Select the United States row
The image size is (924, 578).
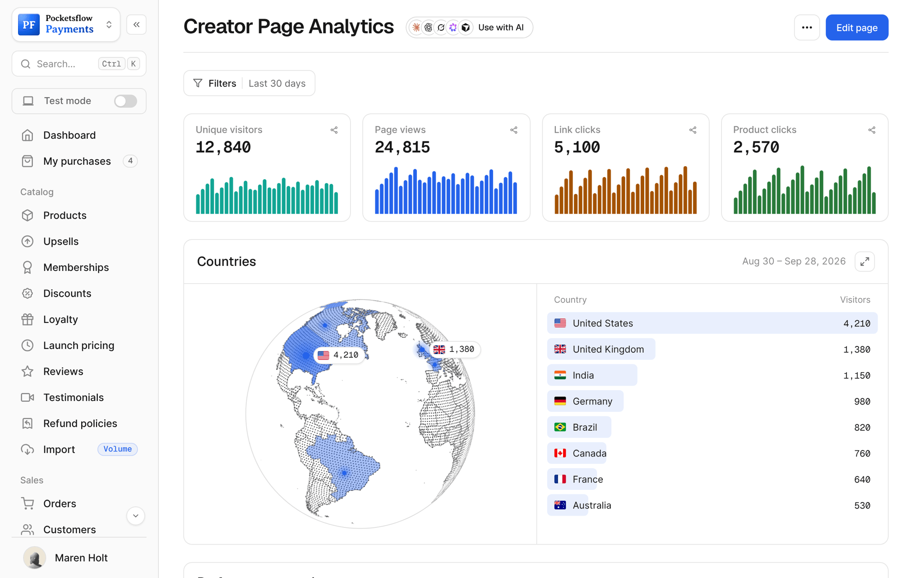[x=712, y=323]
